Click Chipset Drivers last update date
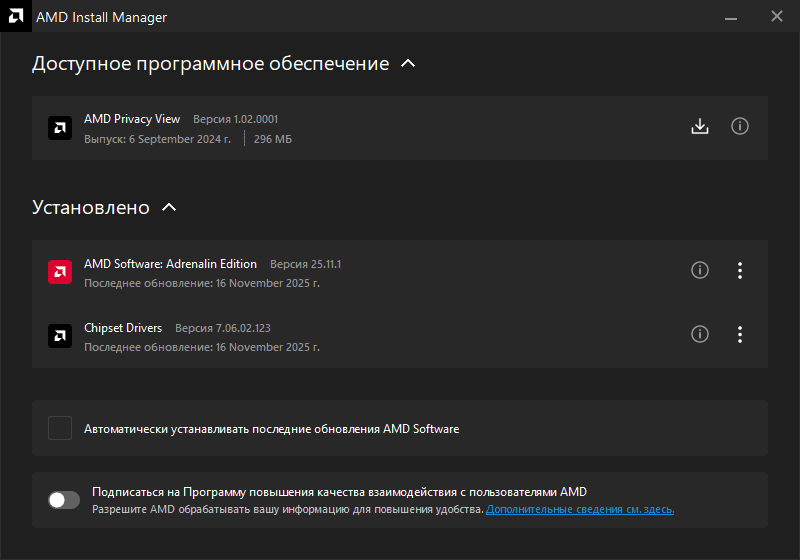This screenshot has height=560, width=800. point(202,347)
